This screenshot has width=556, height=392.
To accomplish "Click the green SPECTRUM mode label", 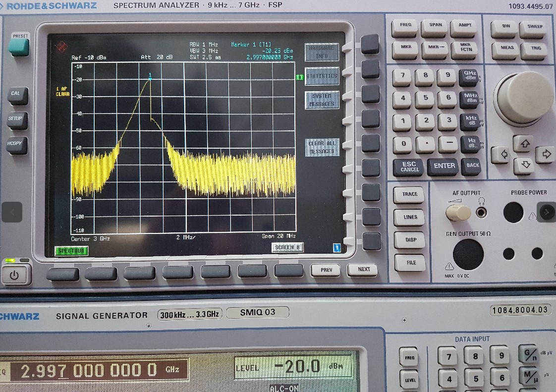I will (x=71, y=251).
